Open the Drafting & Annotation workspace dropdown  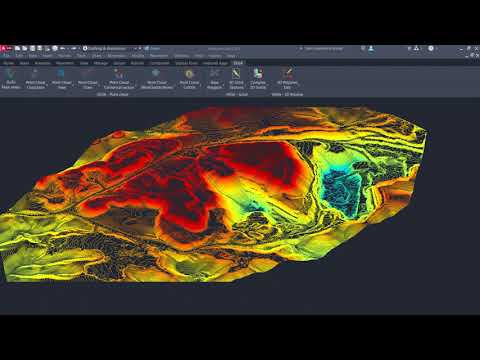110,49
